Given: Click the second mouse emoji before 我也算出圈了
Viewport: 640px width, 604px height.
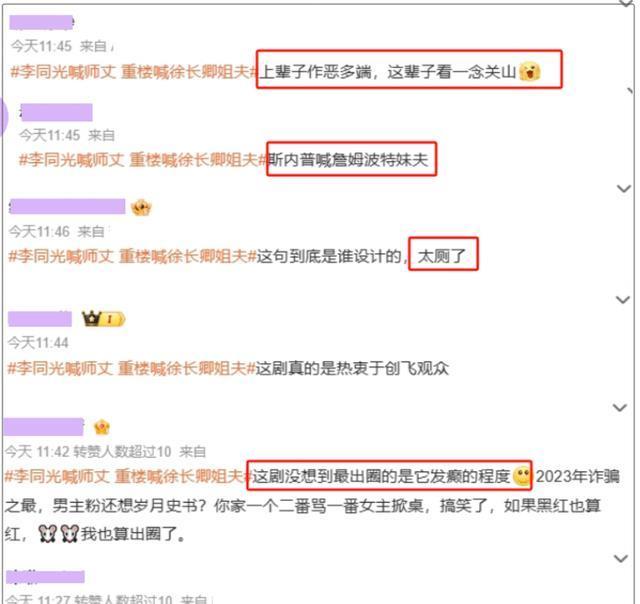Looking at the screenshot, I should pyautogui.click(x=69, y=533).
